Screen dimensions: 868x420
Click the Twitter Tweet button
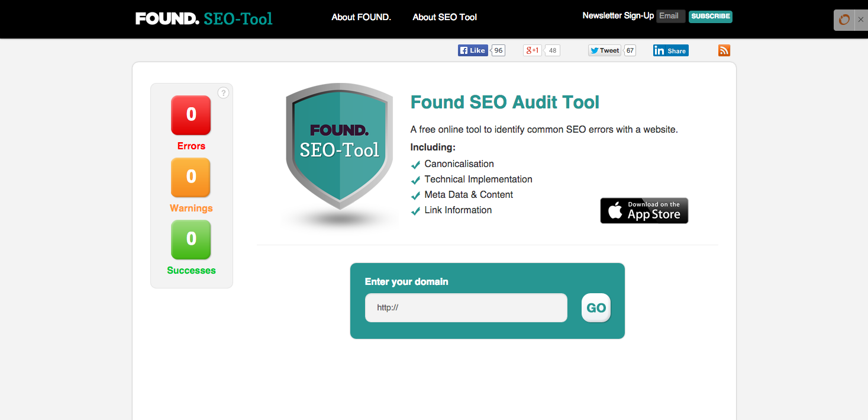click(605, 50)
